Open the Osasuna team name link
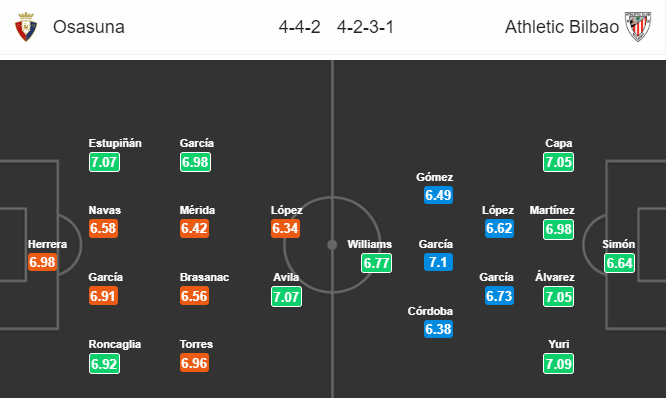The width and height of the screenshot is (666, 398). [89, 27]
